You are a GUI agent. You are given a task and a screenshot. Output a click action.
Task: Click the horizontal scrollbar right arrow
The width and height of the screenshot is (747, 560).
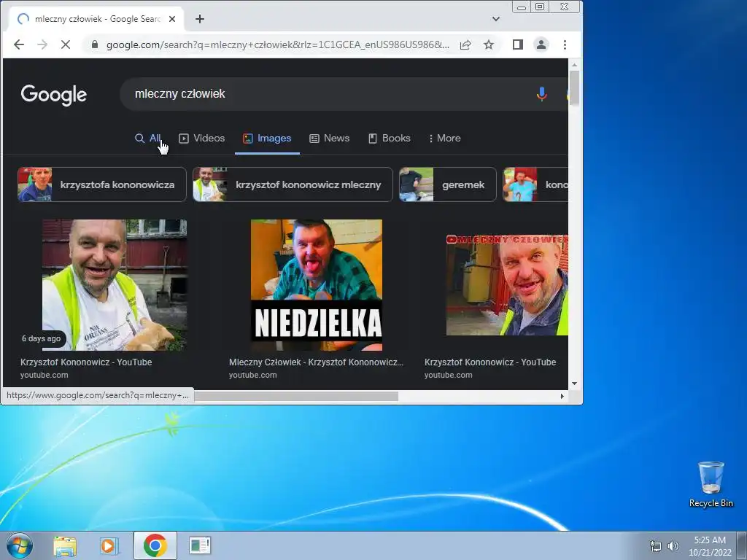(562, 396)
